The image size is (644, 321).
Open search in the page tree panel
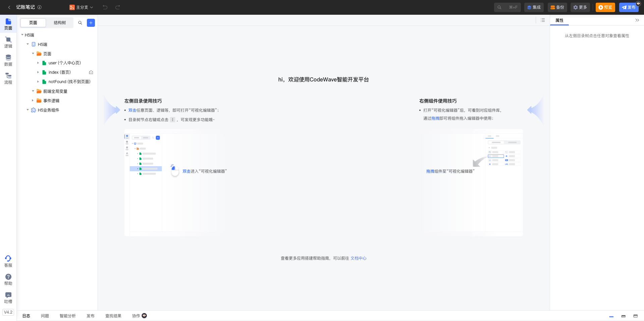80,23
